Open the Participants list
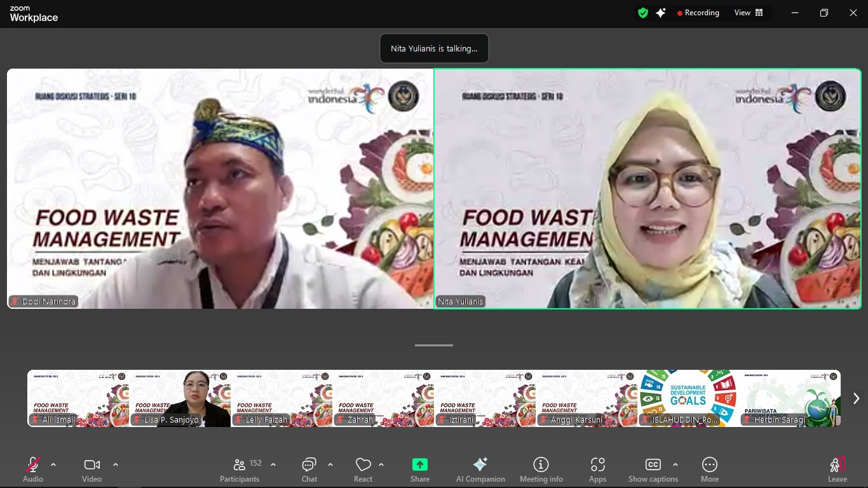Viewport: 868px width, 488px height. (240, 470)
